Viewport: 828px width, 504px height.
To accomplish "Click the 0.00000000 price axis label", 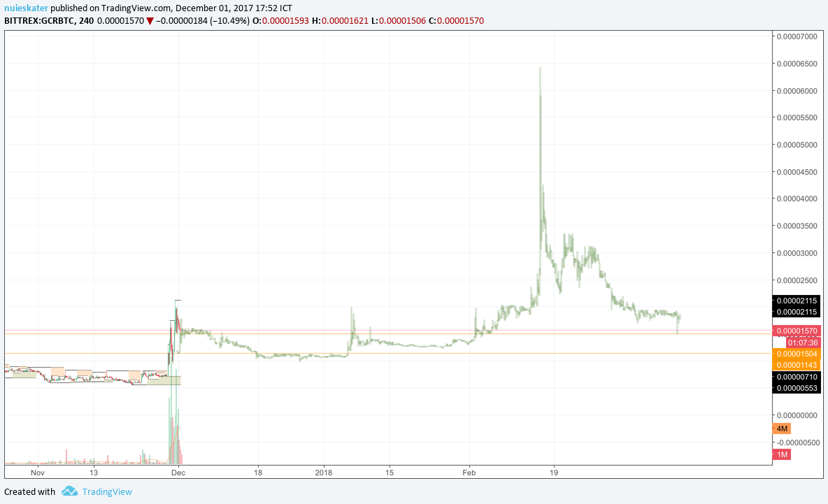I will coord(797,415).
